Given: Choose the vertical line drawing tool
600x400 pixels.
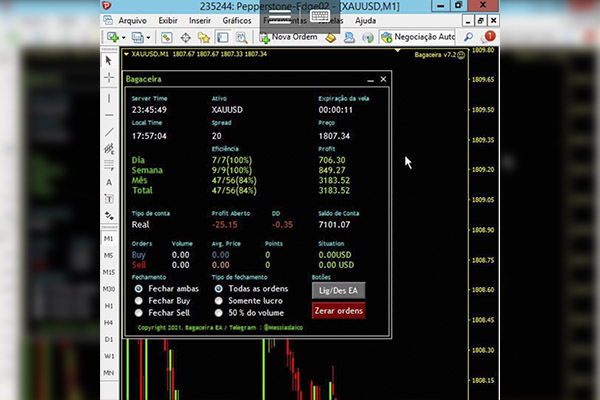Looking at the screenshot, I should pos(109,97).
